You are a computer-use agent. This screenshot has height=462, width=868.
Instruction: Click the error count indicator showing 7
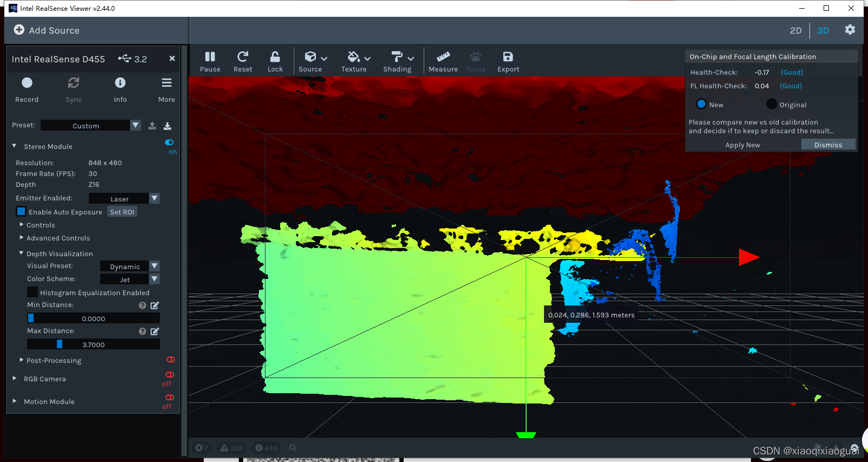click(x=202, y=448)
